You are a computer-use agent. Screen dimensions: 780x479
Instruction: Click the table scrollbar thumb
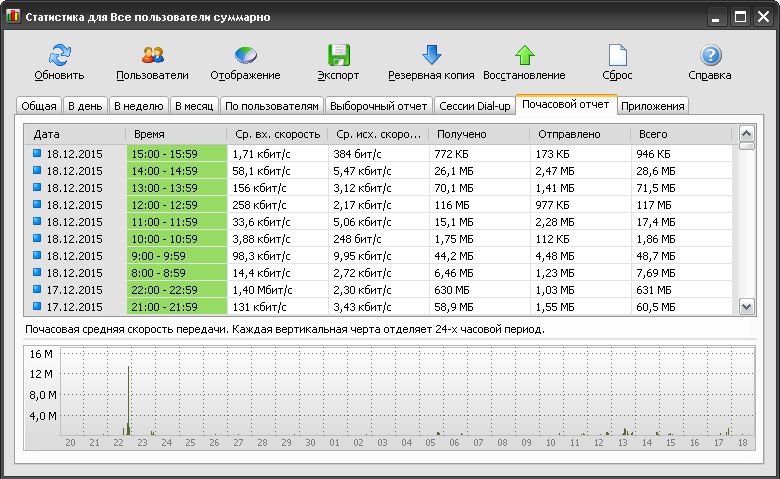(746, 146)
